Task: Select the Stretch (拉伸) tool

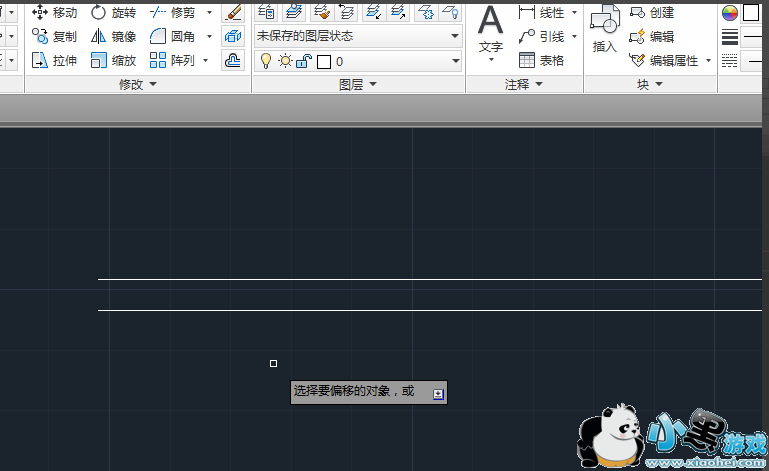Action: pos(54,60)
